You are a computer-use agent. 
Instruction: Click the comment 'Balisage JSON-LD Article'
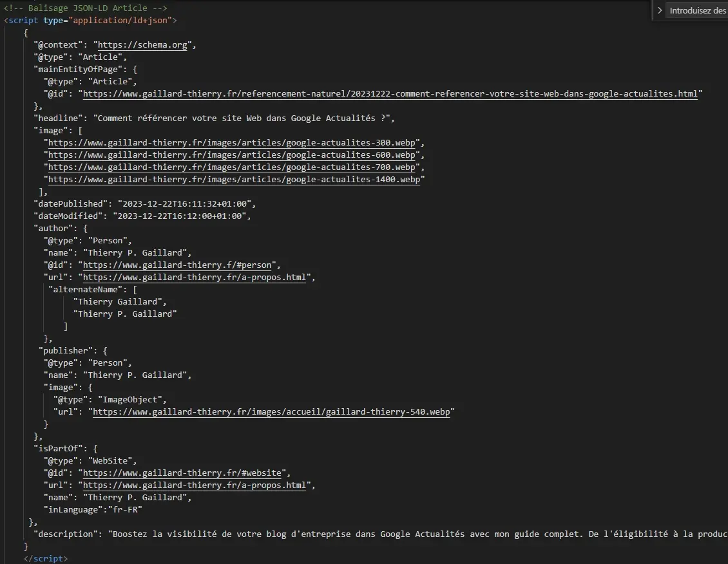tap(87, 8)
